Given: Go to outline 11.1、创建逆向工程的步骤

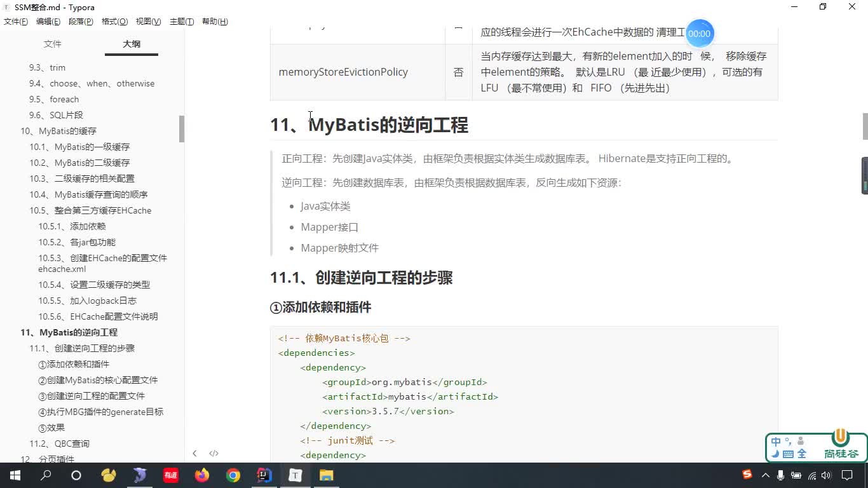Looking at the screenshot, I should pyautogui.click(x=82, y=348).
